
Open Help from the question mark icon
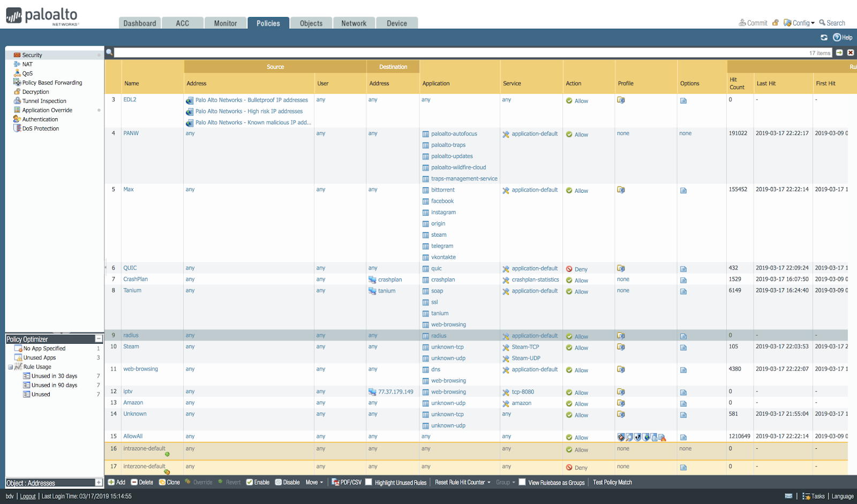pyautogui.click(x=843, y=37)
